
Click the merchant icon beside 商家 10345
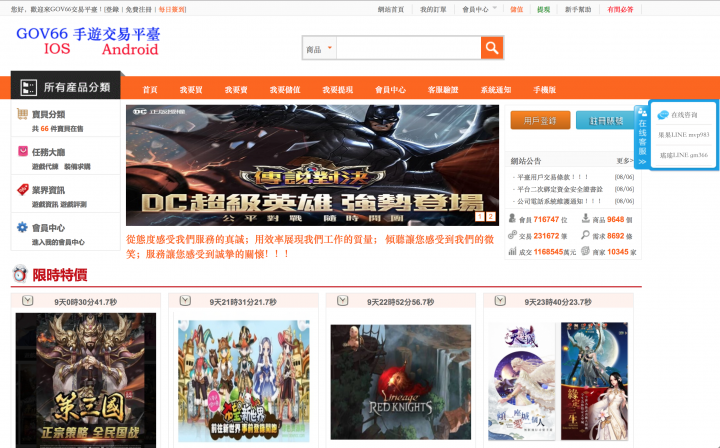click(585, 251)
